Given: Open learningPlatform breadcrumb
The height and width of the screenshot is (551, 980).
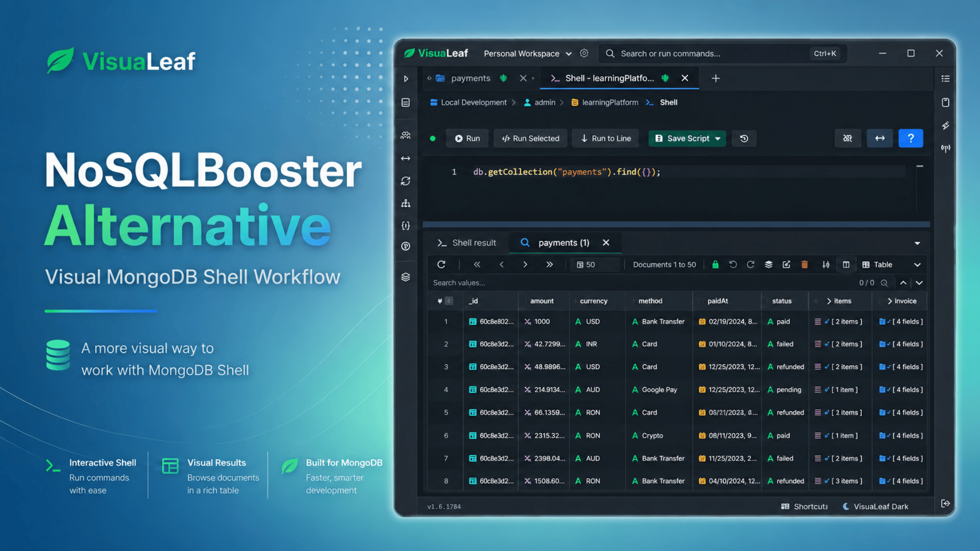Looking at the screenshot, I should click(604, 103).
